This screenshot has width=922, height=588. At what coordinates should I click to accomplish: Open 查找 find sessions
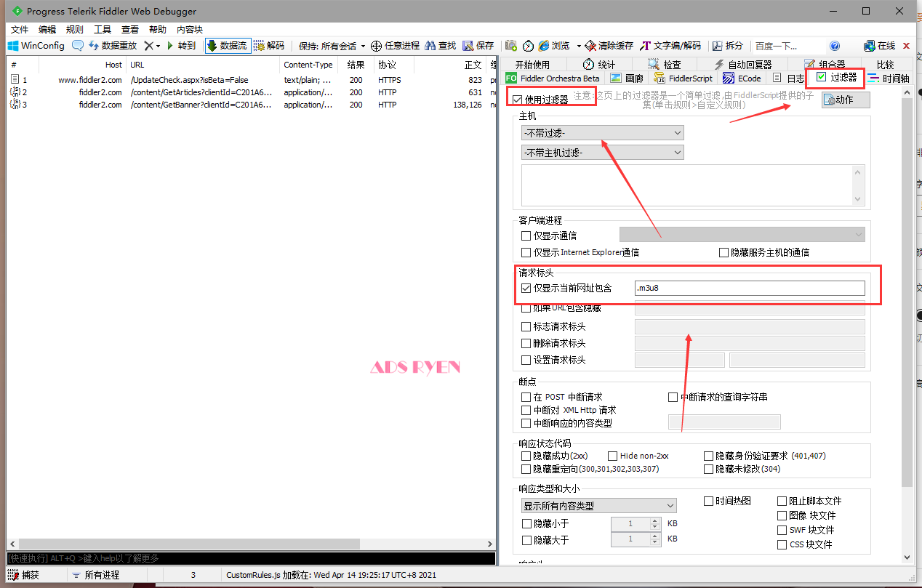point(441,45)
